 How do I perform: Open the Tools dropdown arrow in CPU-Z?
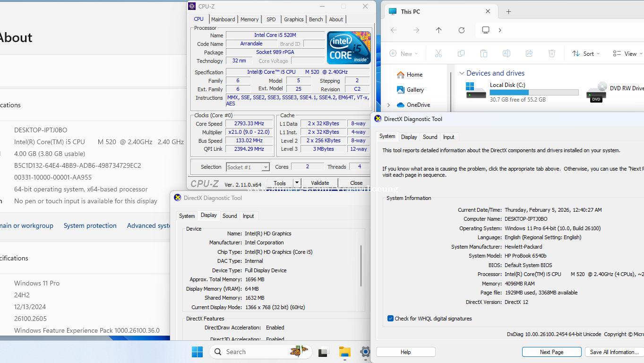(x=297, y=183)
